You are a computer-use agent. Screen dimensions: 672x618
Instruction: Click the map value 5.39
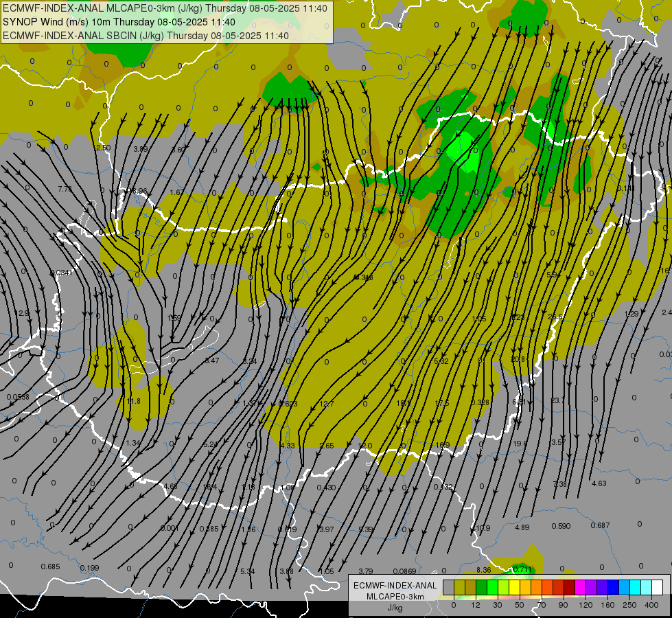coord(366,529)
